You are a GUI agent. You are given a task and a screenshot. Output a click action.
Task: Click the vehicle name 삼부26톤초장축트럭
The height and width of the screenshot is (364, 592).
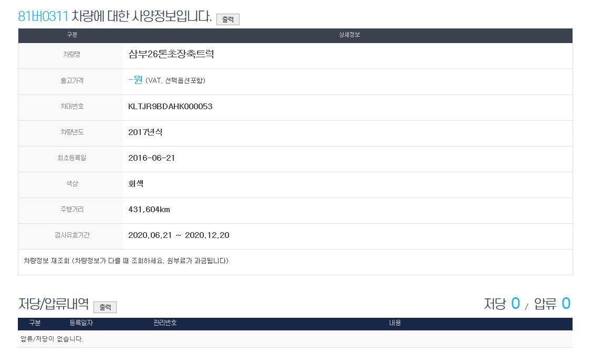point(171,54)
